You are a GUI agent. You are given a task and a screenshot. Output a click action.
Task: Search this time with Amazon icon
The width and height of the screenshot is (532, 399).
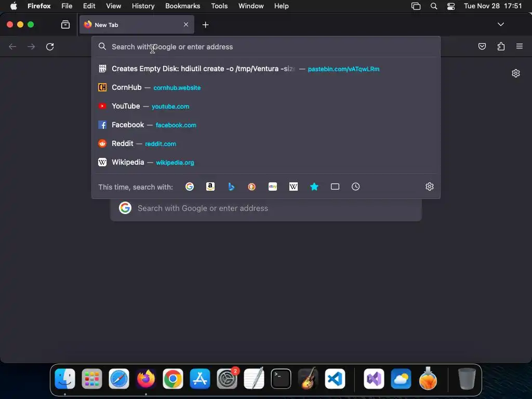click(210, 187)
